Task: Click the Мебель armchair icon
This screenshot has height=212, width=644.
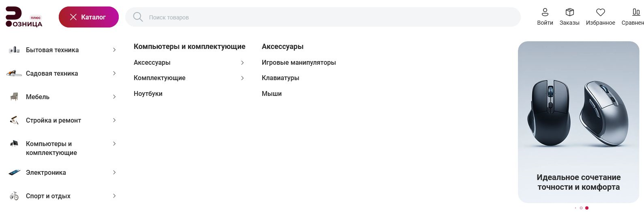Action: (x=14, y=97)
